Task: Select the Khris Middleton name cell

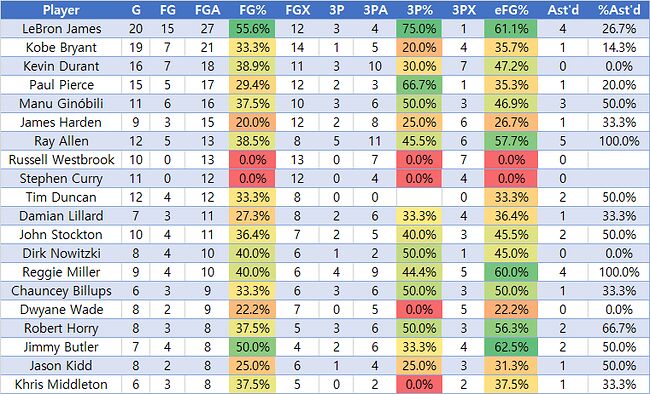Action: click(61, 384)
